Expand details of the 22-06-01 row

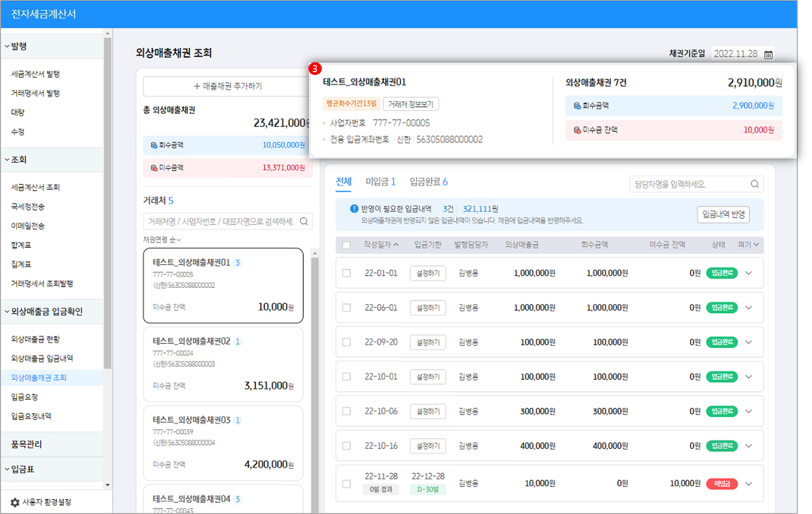pyautogui.click(x=749, y=308)
